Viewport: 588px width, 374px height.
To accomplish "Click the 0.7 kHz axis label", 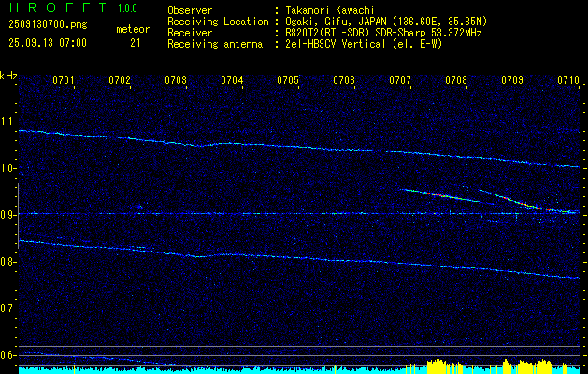I will click(x=9, y=308).
